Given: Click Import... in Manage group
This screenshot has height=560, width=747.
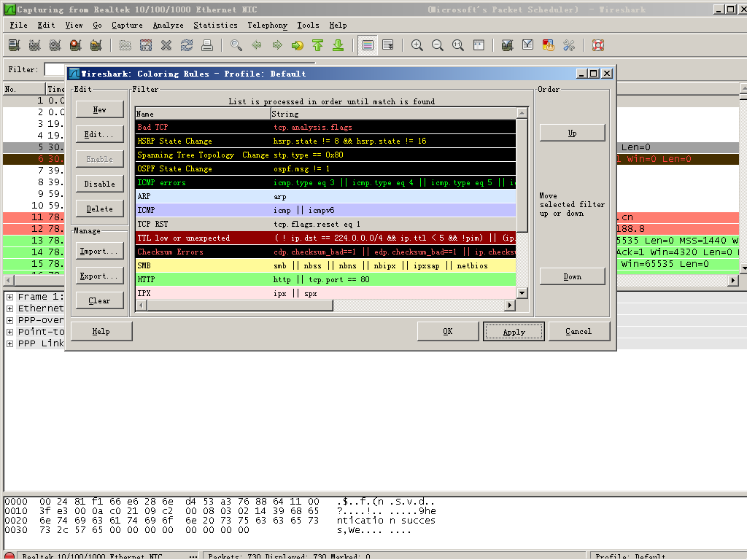Looking at the screenshot, I should coord(99,251).
